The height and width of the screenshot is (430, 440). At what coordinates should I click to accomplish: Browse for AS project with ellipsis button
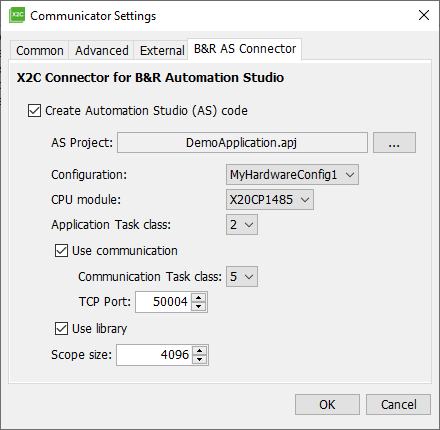click(x=394, y=143)
